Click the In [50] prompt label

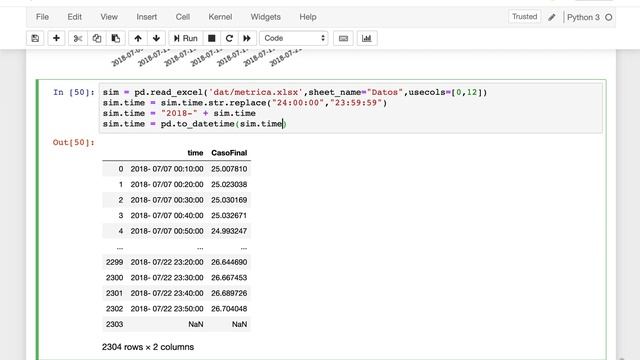tap(73, 92)
